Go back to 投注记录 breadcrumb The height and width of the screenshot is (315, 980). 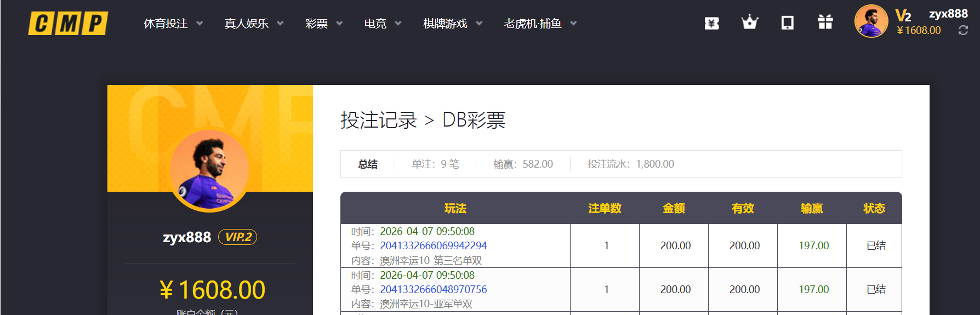(379, 120)
